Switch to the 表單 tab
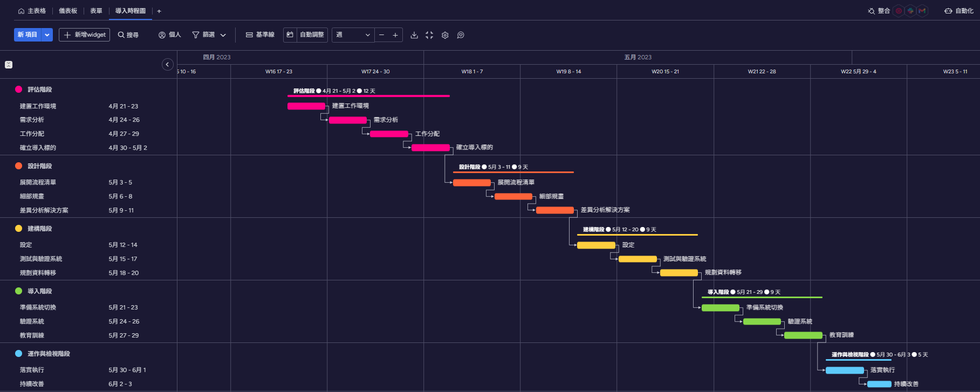 click(x=96, y=11)
